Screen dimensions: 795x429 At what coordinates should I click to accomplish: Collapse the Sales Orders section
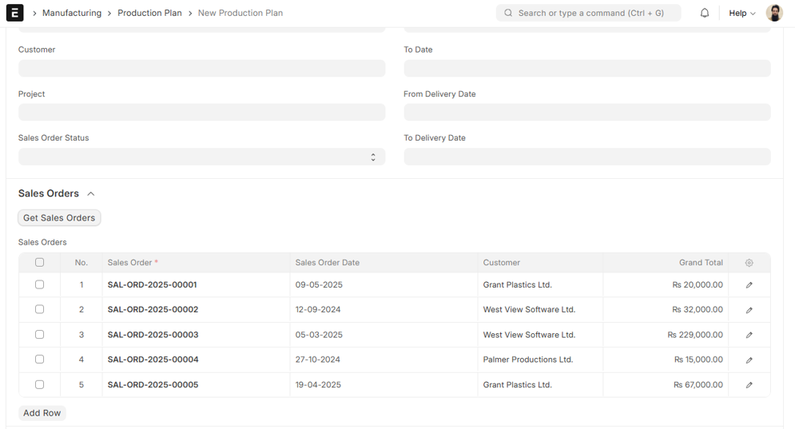(x=91, y=194)
